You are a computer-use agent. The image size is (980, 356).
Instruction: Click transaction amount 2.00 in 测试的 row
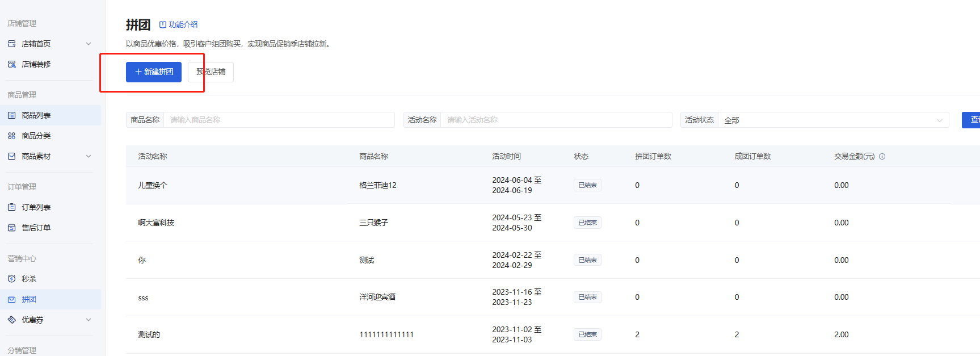click(x=842, y=334)
